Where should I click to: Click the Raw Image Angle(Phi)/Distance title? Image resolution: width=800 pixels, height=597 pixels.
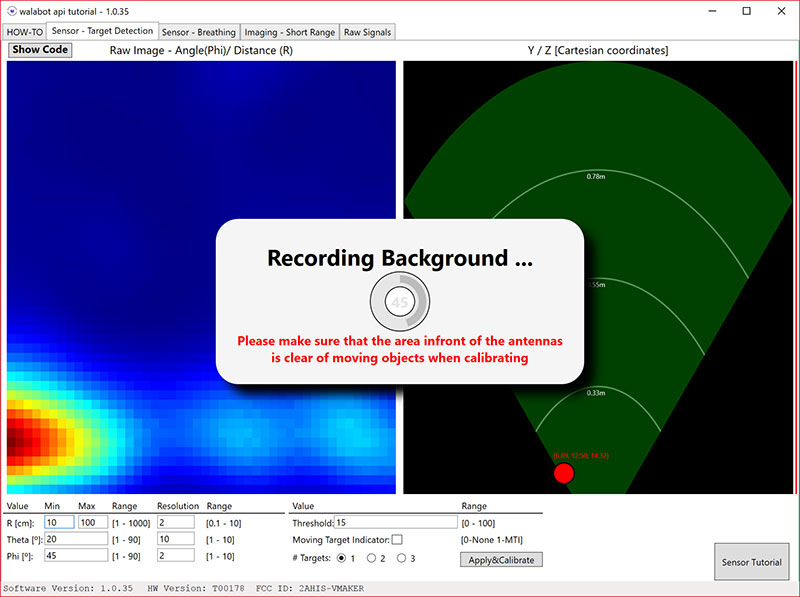(201, 50)
